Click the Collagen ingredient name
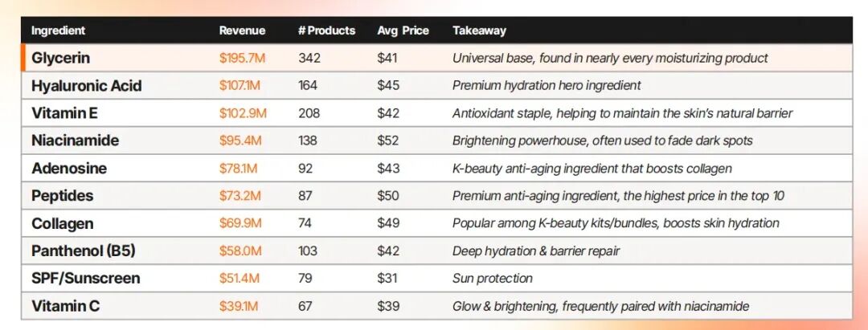The width and height of the screenshot is (868, 330). pos(63,223)
